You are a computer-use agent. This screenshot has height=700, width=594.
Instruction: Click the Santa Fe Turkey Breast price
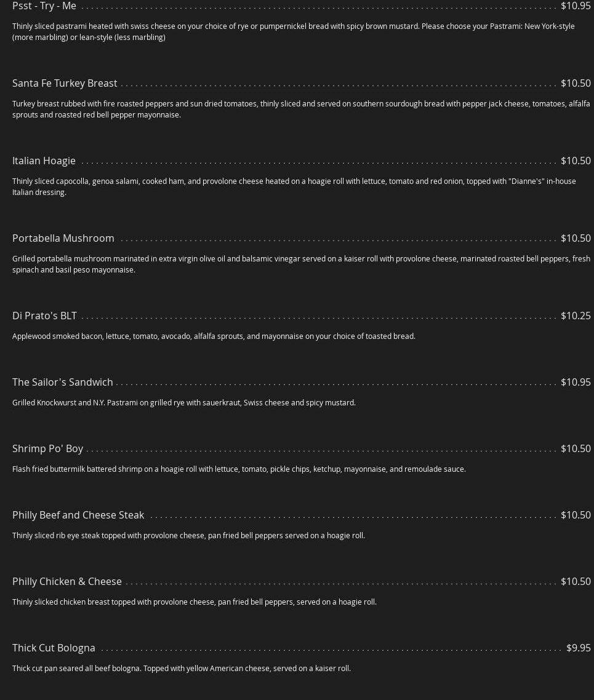coord(576,83)
